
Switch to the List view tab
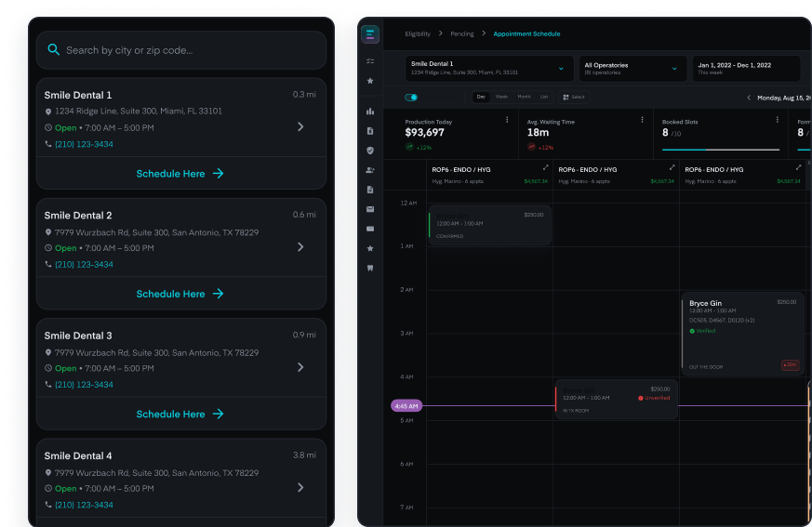pyautogui.click(x=544, y=97)
